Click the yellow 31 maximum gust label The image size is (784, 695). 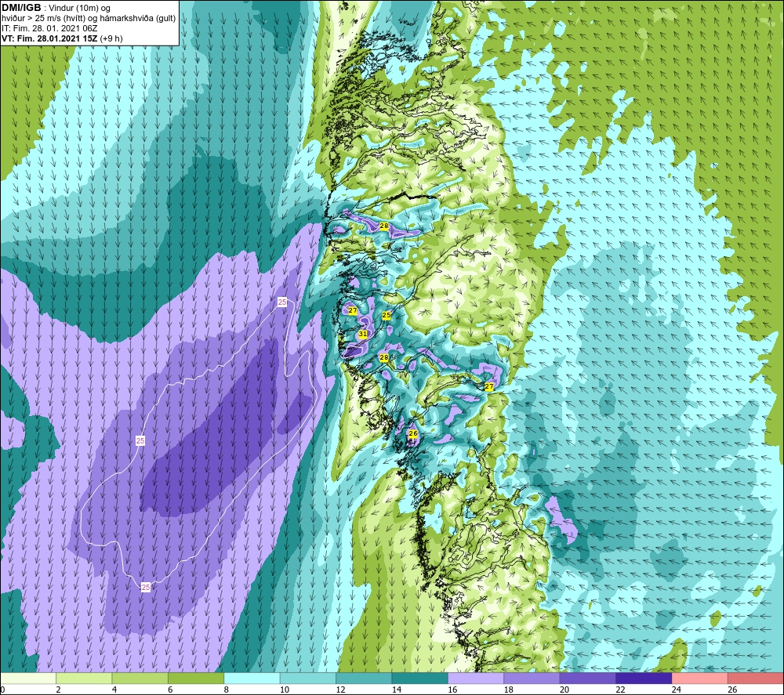pyautogui.click(x=363, y=334)
